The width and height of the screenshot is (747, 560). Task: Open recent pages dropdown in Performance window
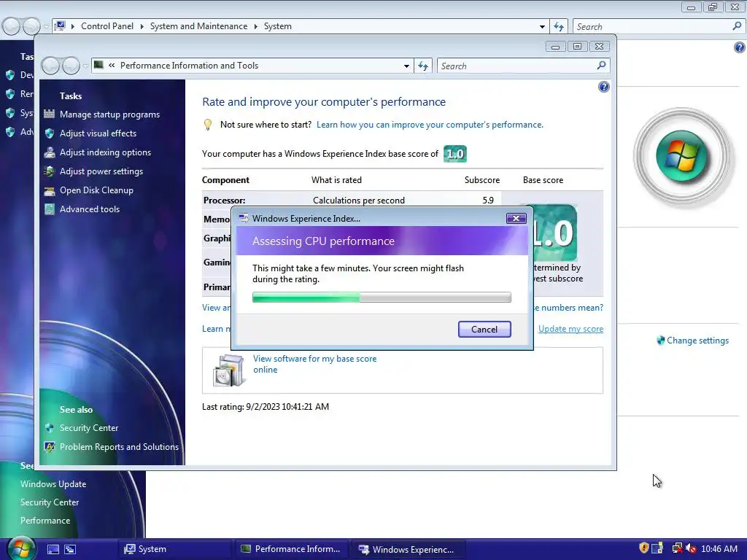[x=85, y=66]
